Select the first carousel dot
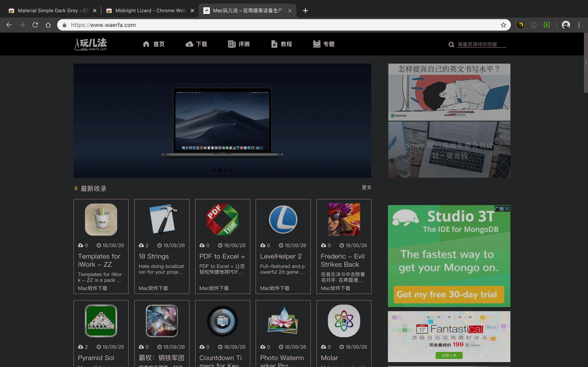588x367 pixels. point(214,170)
